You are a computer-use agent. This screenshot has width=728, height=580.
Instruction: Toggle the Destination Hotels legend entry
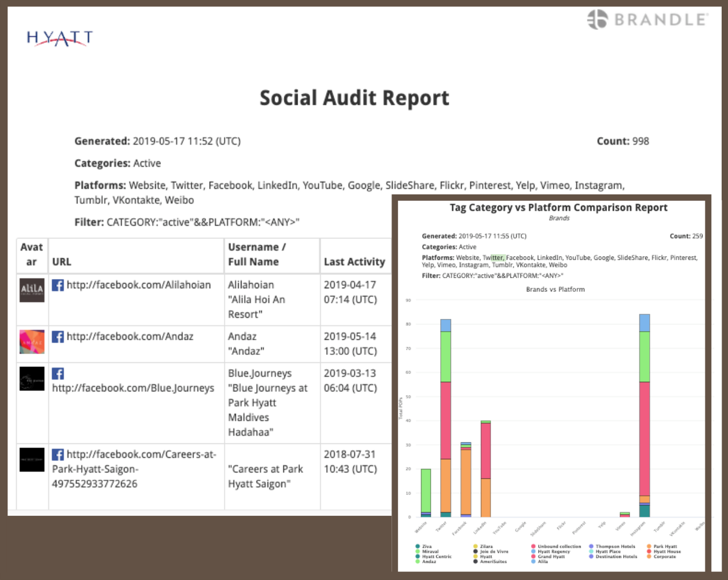pyautogui.click(x=613, y=557)
